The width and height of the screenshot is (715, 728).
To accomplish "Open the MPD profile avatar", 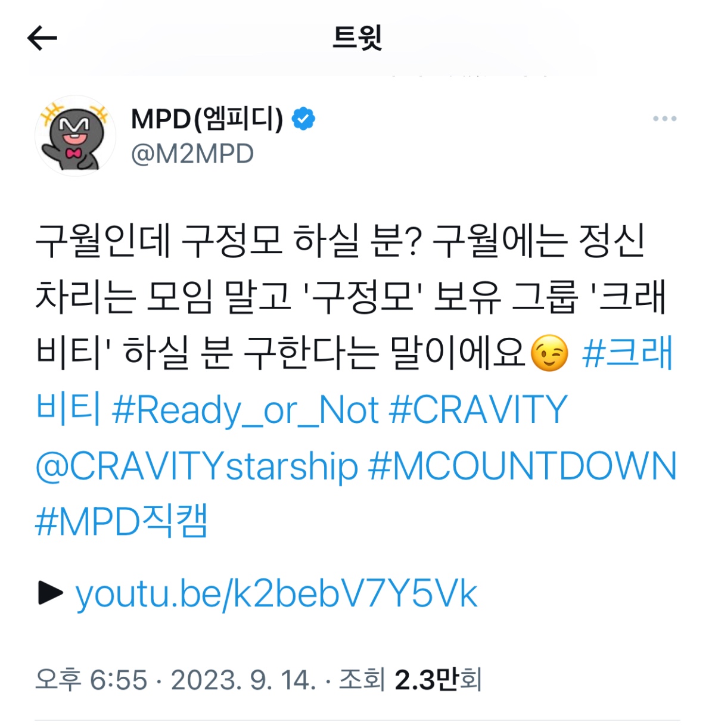I will click(x=76, y=136).
